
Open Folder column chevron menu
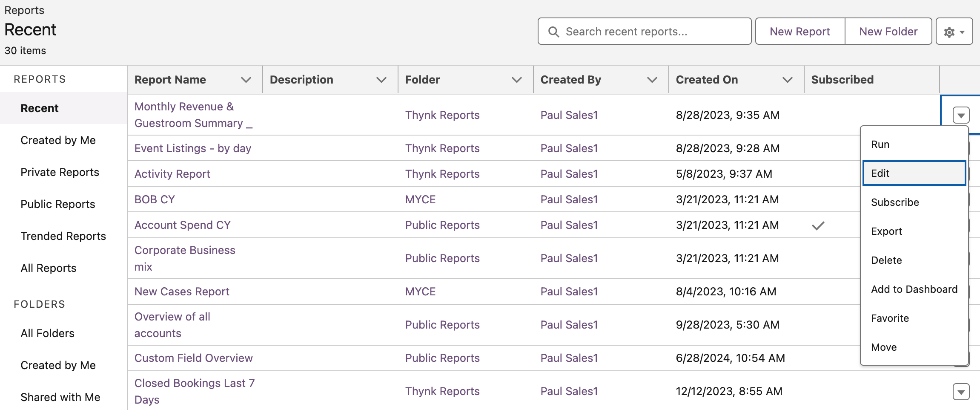pyautogui.click(x=516, y=80)
